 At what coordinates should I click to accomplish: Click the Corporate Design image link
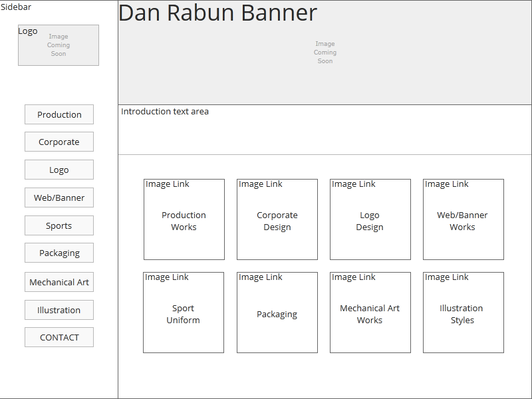pyautogui.click(x=277, y=219)
